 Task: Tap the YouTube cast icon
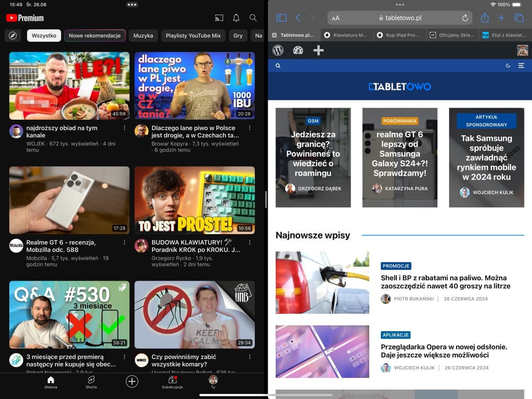tap(219, 18)
